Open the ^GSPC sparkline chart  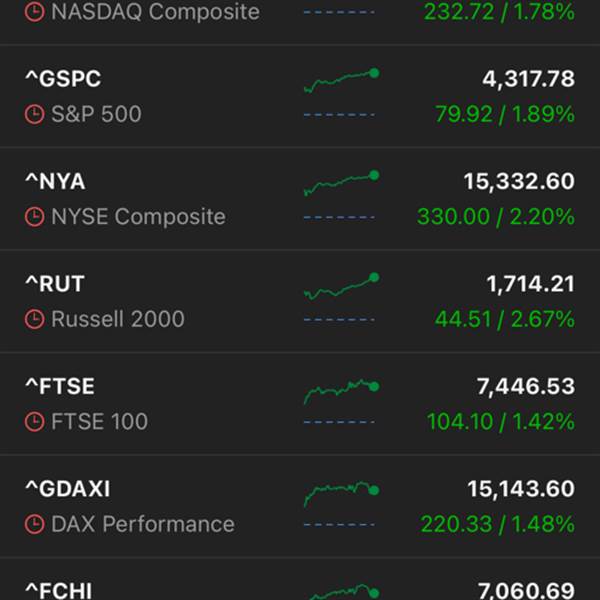(341, 81)
